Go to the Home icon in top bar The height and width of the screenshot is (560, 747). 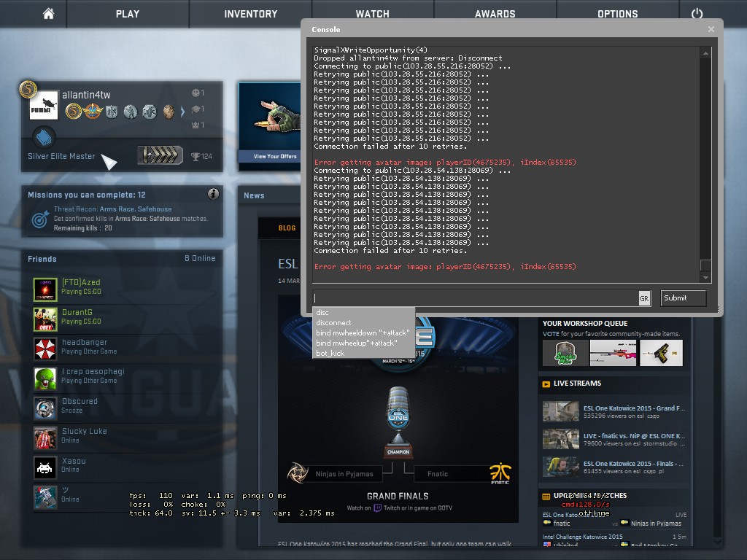pos(48,14)
